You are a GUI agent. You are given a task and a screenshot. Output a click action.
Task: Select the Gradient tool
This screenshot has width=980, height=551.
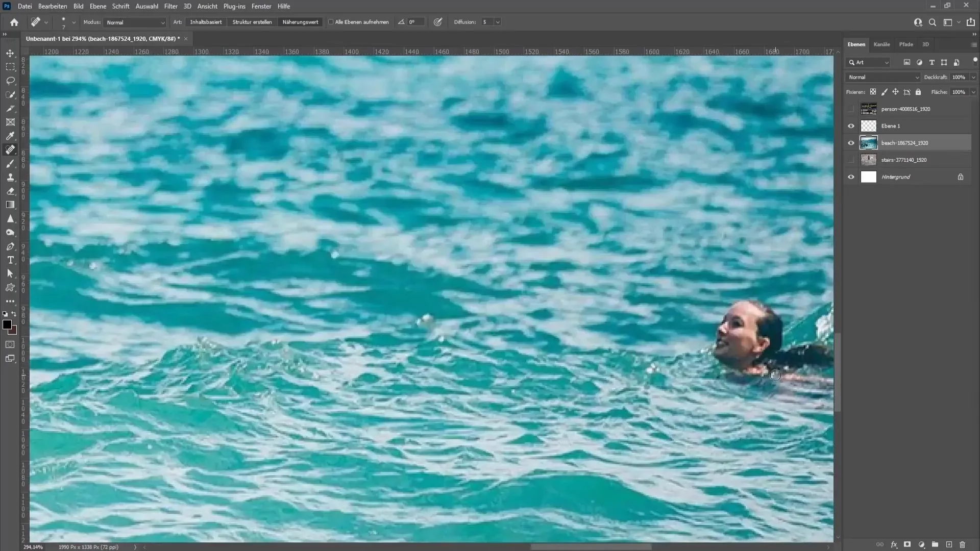click(10, 205)
